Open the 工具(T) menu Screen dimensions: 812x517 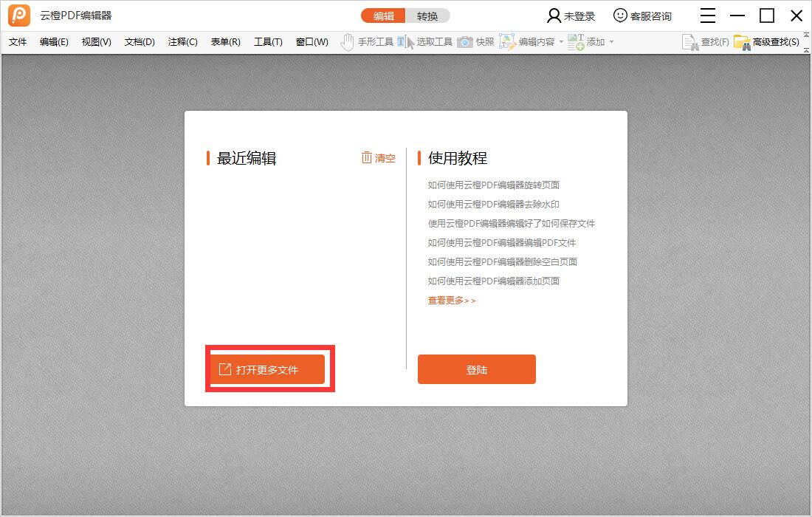268,42
